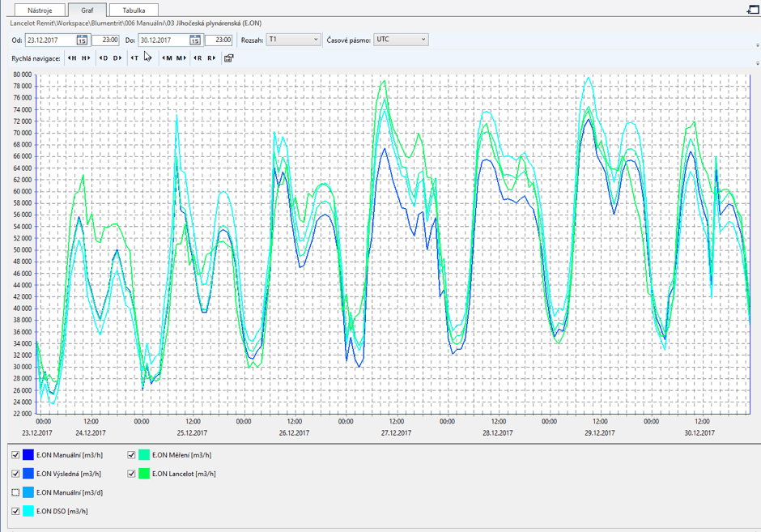Screen dimensions: 761x532
Task: Click the Od start time field
Action: (x=106, y=40)
